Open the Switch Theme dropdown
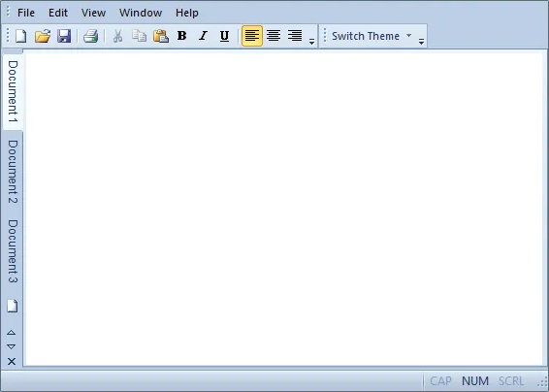Screen dimensions: 549x392 pyautogui.click(x=371, y=36)
